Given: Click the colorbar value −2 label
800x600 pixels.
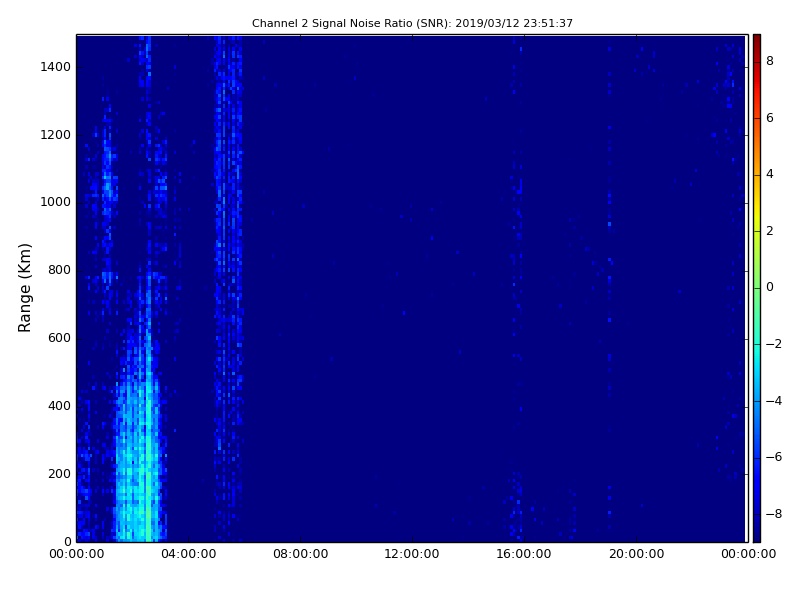Looking at the screenshot, I should pyautogui.click(x=774, y=344).
